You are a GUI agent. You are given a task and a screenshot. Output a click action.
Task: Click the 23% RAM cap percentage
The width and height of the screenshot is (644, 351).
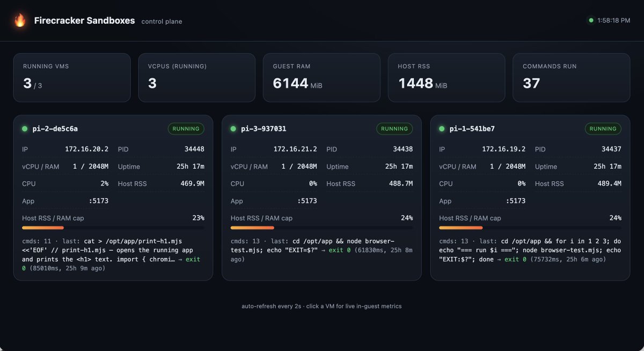199,218
